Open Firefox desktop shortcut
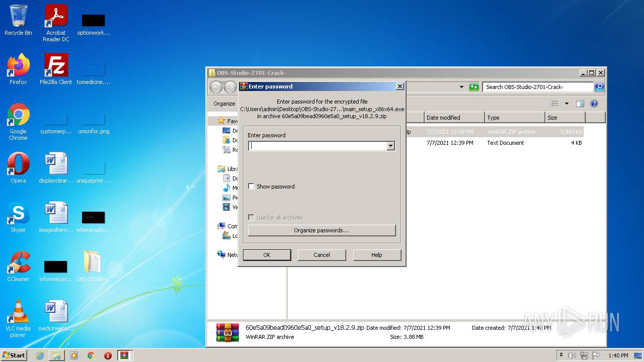Screen dimensions: 644x362 pyautogui.click(x=18, y=69)
